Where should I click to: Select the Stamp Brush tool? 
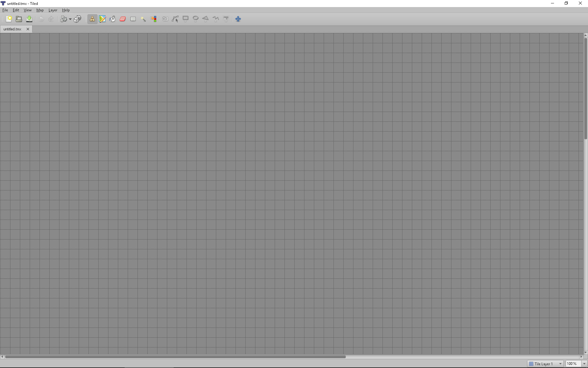92,19
